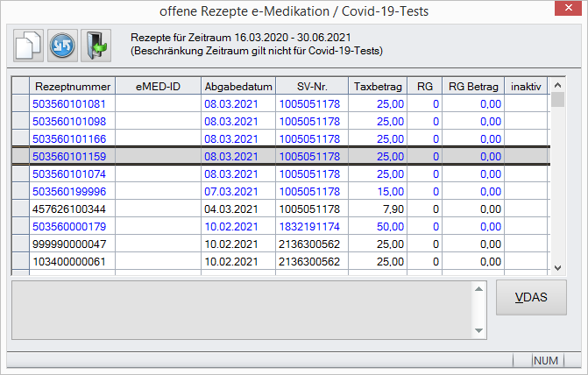
Task: Click SV-Nr. 1832191174 cell
Action: click(310, 226)
